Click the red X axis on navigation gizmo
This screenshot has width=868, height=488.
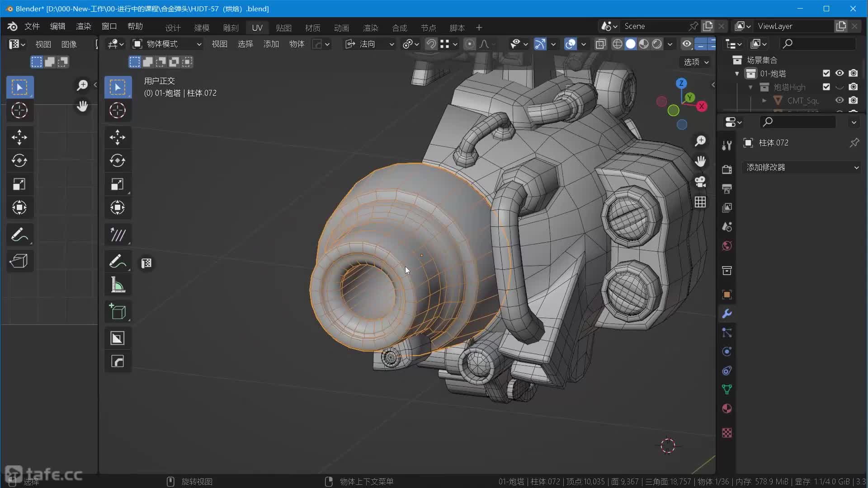click(702, 106)
